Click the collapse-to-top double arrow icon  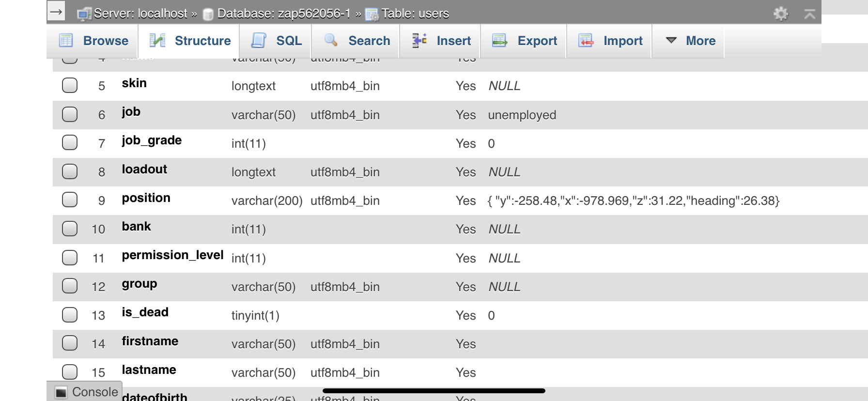(x=810, y=14)
